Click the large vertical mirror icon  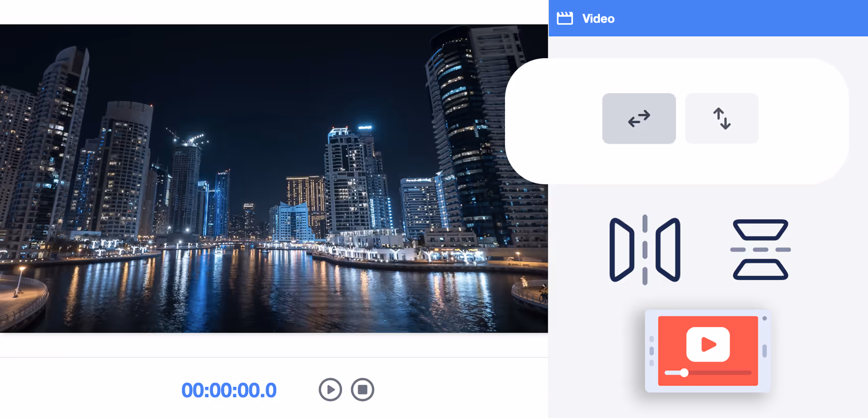(x=760, y=250)
